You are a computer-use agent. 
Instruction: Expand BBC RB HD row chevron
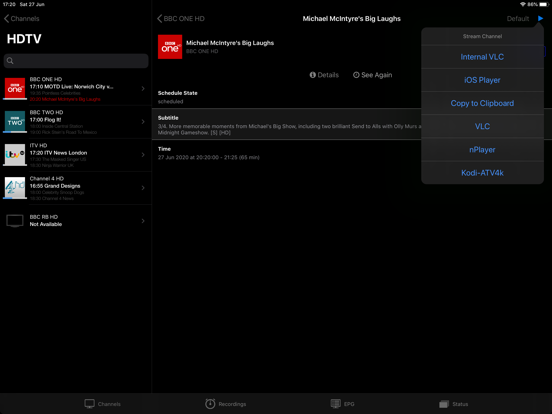143,221
